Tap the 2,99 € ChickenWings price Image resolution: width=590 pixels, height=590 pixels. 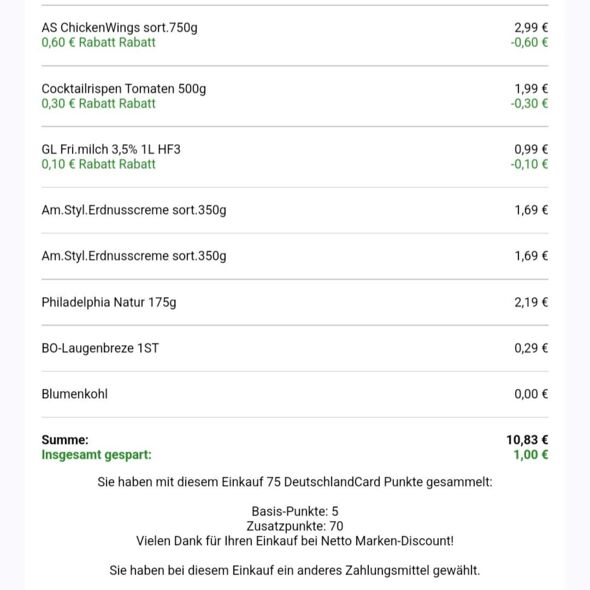pos(531,27)
